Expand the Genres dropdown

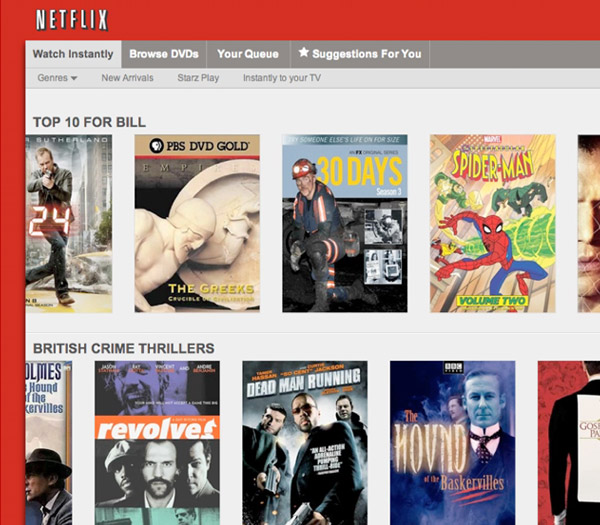point(57,78)
